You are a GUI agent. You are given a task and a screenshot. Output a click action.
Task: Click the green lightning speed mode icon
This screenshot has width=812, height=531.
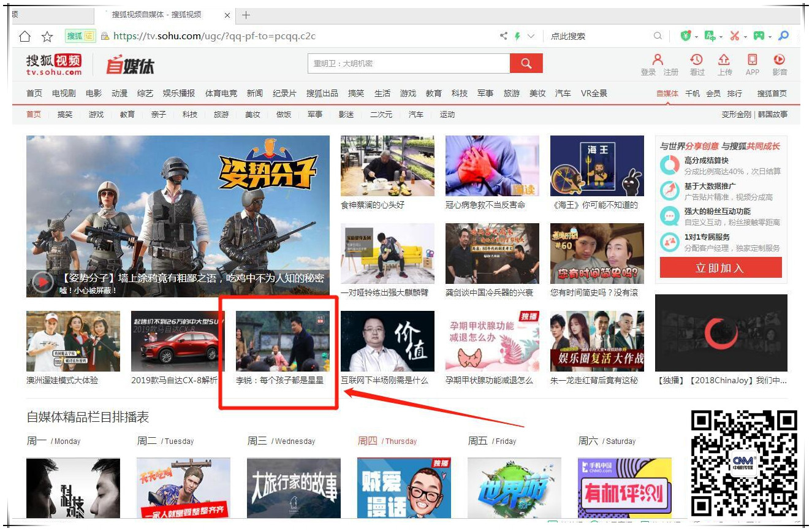517,36
